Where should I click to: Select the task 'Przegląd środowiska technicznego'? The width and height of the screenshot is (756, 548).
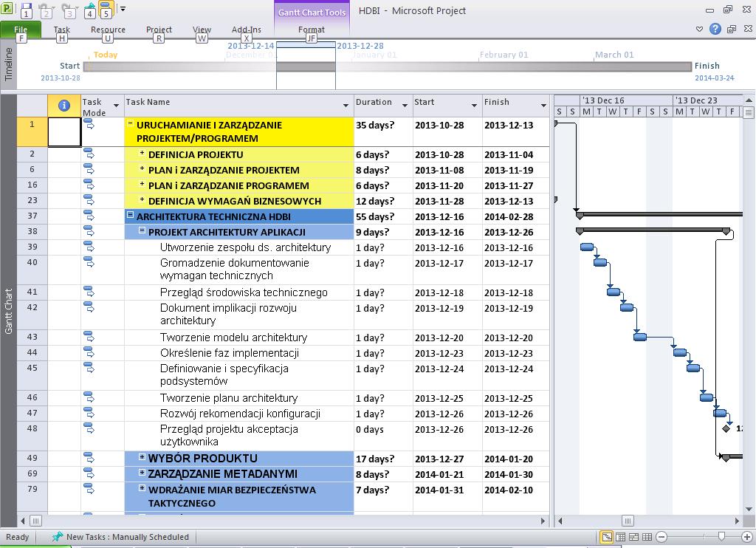click(x=244, y=292)
